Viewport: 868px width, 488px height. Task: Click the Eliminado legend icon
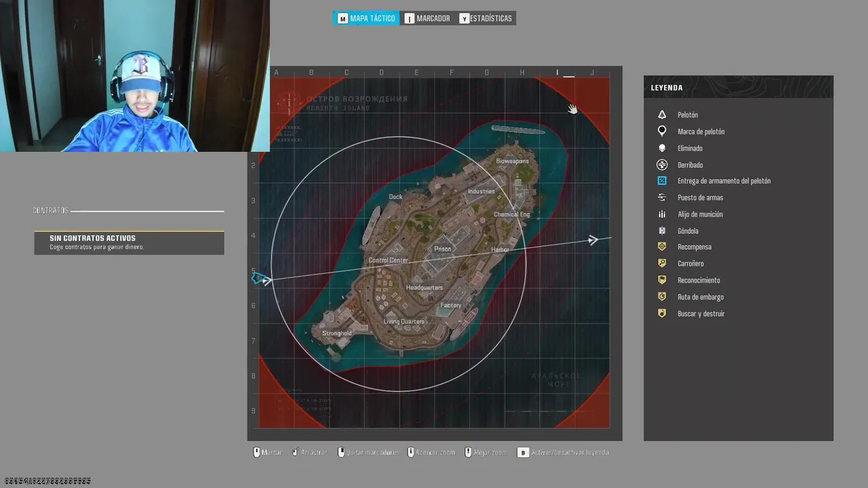662,148
